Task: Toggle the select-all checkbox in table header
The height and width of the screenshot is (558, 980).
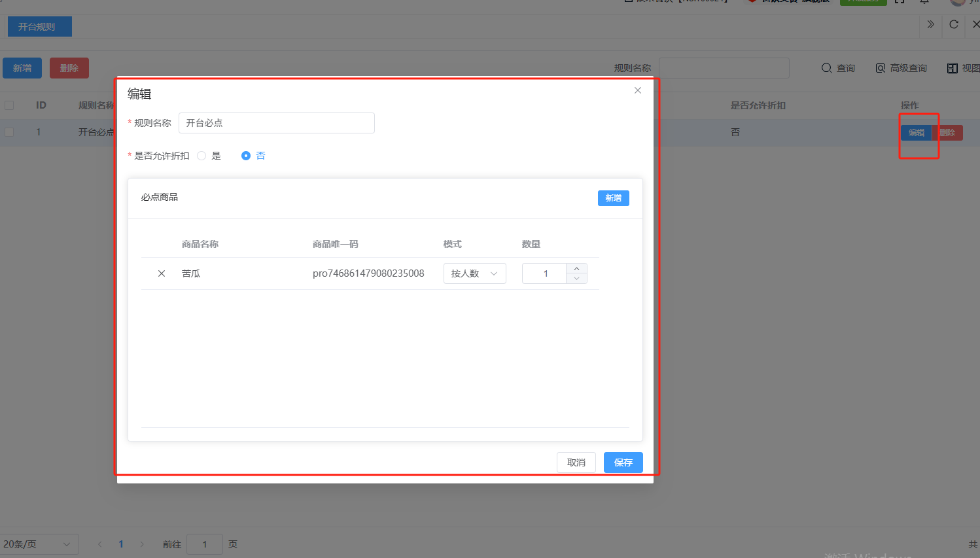Action: click(x=9, y=105)
